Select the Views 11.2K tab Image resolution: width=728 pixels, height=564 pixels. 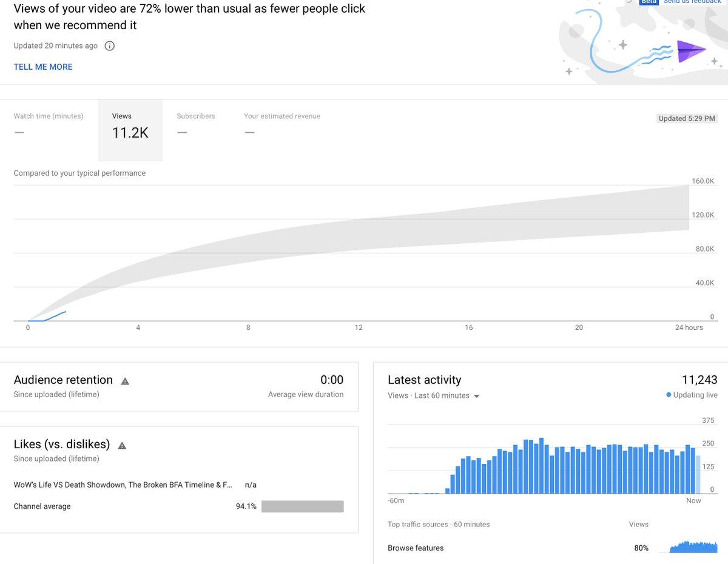coord(130,130)
